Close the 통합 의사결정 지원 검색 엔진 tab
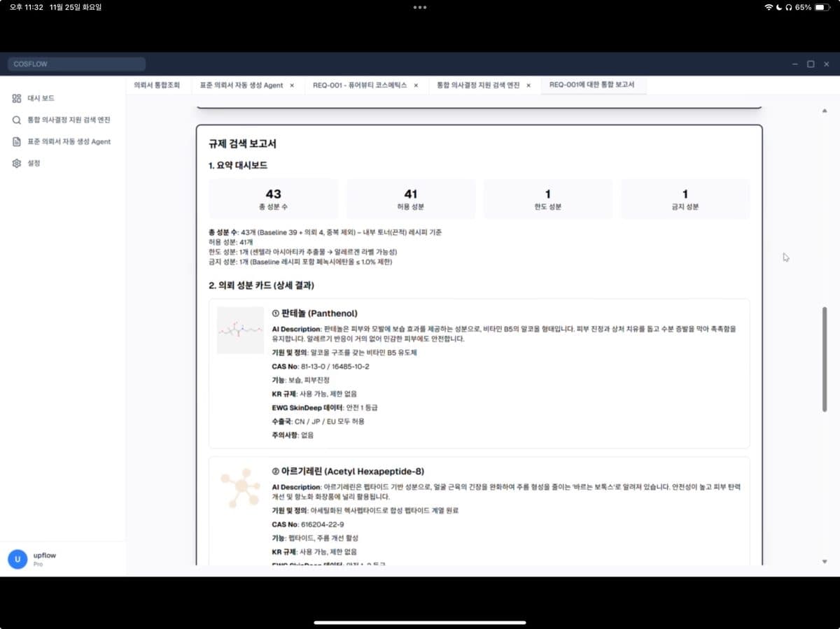 pos(528,85)
